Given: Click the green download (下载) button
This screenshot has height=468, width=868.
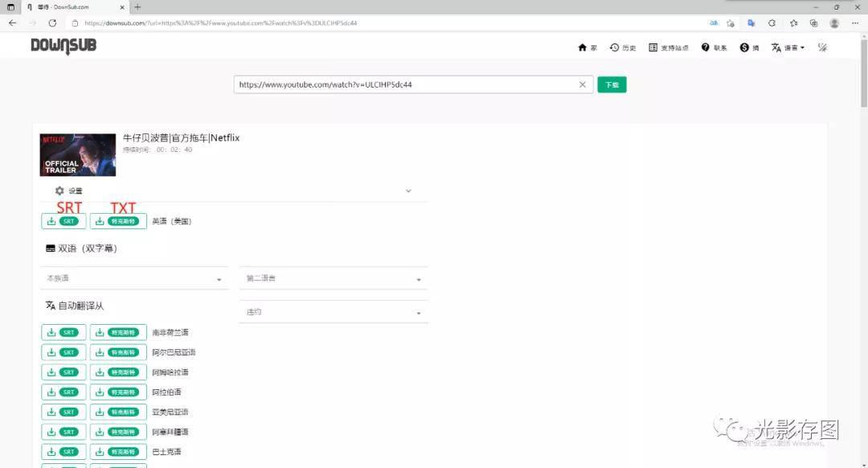Looking at the screenshot, I should tap(612, 84).
